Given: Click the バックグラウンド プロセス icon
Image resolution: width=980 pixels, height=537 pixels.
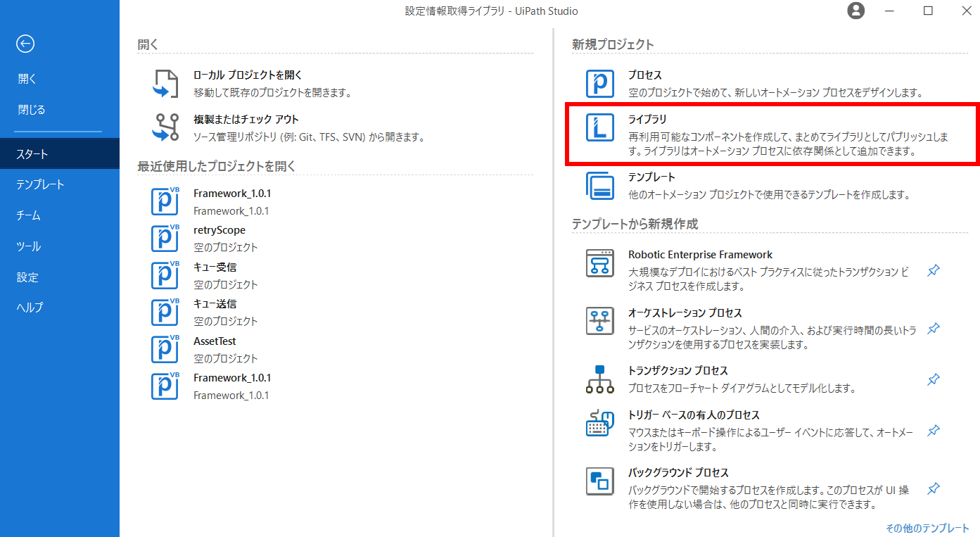Looking at the screenshot, I should point(600,481).
